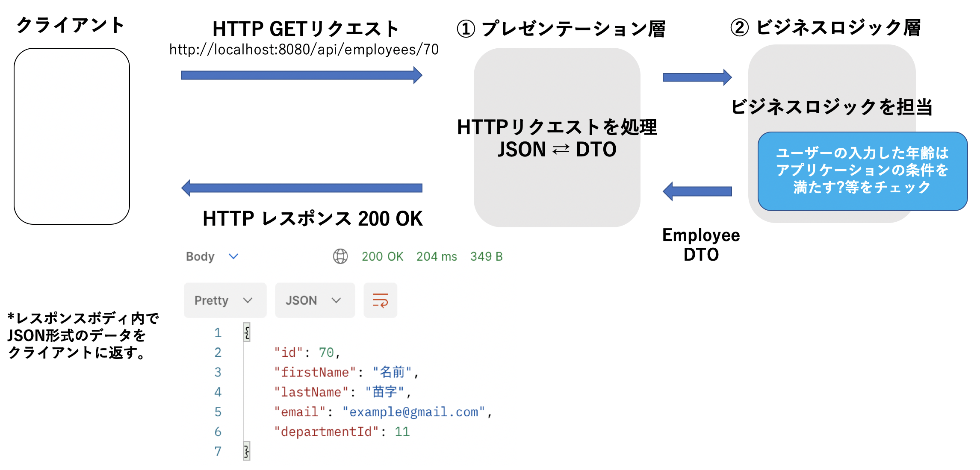Click the request URL for employees/70
The height and width of the screenshot is (470, 980).
304,49
